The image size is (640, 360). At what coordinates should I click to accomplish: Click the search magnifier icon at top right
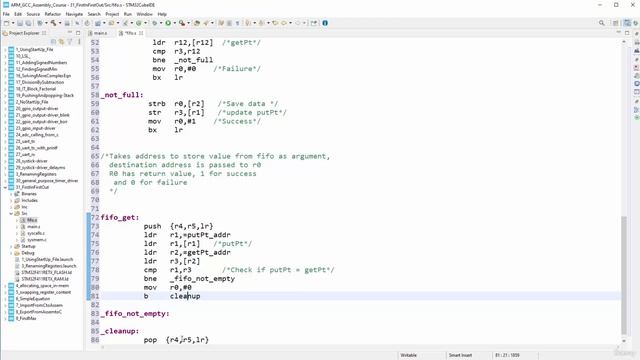point(602,23)
